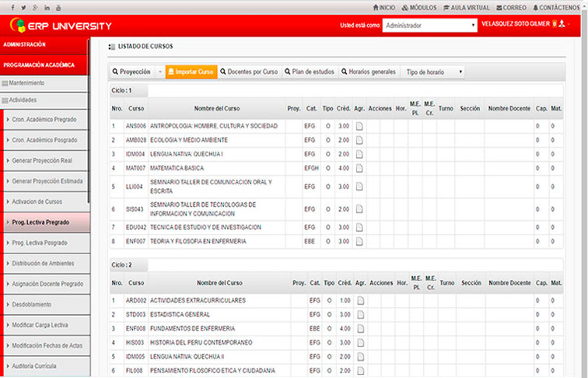Click the Agr. document icon for EDU042
The image size is (588, 378).
359,227
